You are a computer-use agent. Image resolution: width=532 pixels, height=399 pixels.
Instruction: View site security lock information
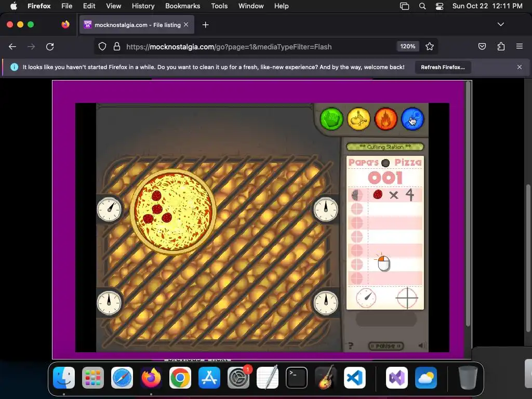click(117, 47)
